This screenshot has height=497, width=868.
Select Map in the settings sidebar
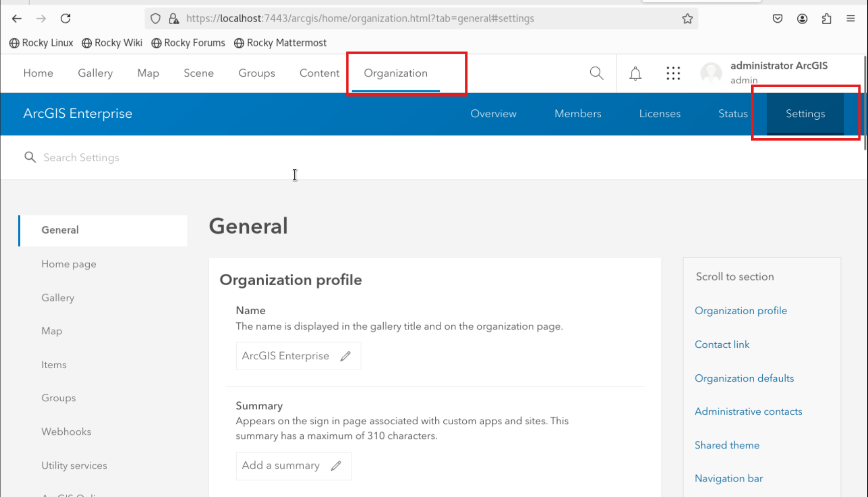52,331
